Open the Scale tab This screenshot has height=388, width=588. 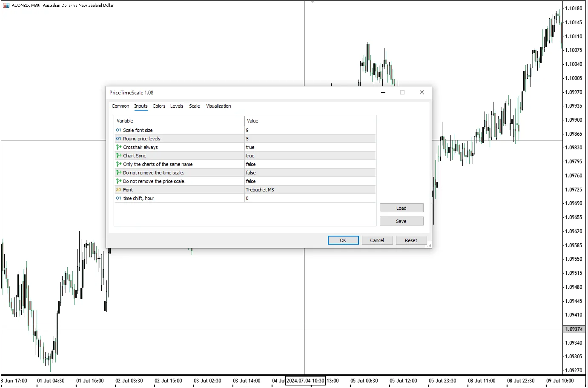pos(195,106)
